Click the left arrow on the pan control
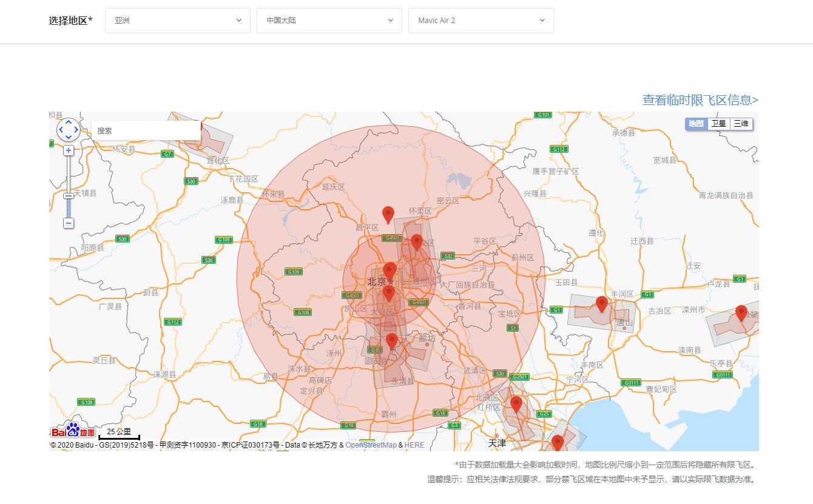 click(x=60, y=129)
